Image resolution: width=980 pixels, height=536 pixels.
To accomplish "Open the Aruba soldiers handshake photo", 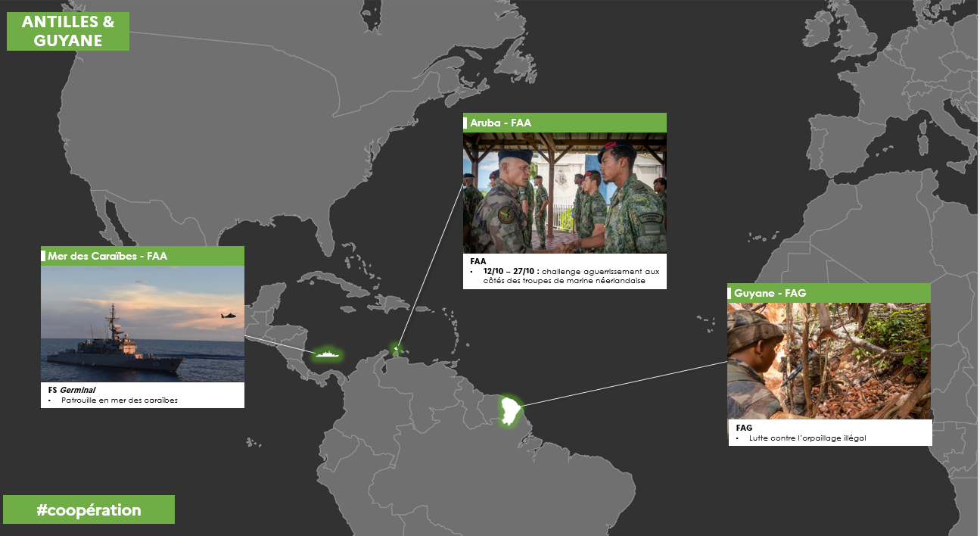I will point(565,193).
